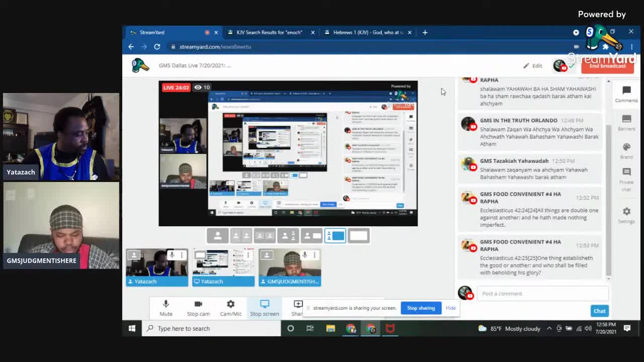Open Task View on taskbar
The width and height of the screenshot is (644, 362).
tap(310, 328)
